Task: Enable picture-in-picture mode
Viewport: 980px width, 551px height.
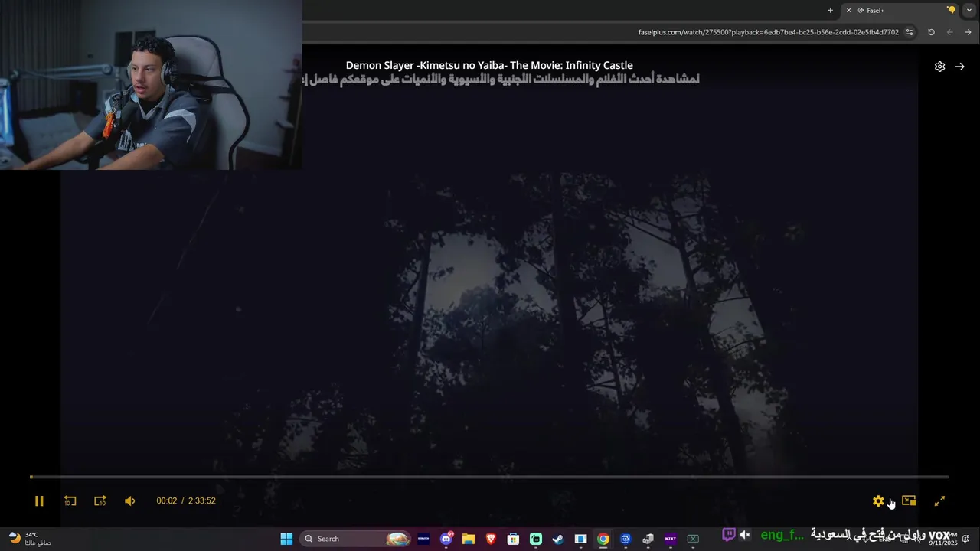Action: click(909, 501)
